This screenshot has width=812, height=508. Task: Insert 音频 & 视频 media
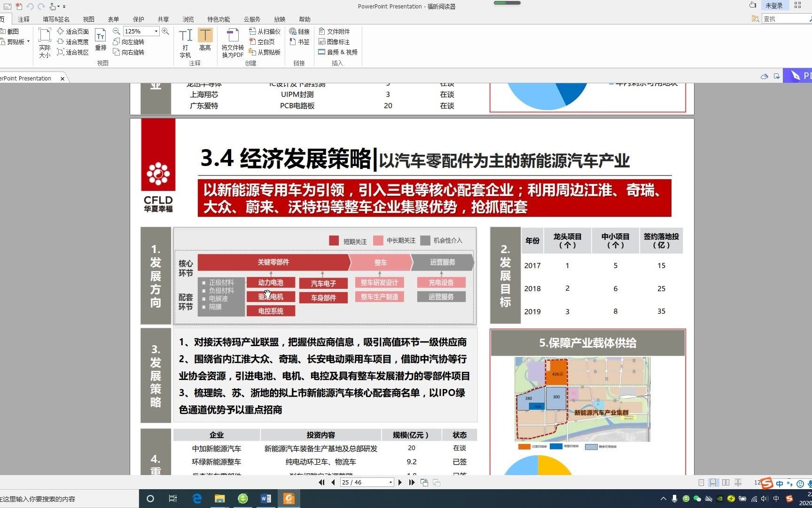pyautogui.click(x=338, y=52)
